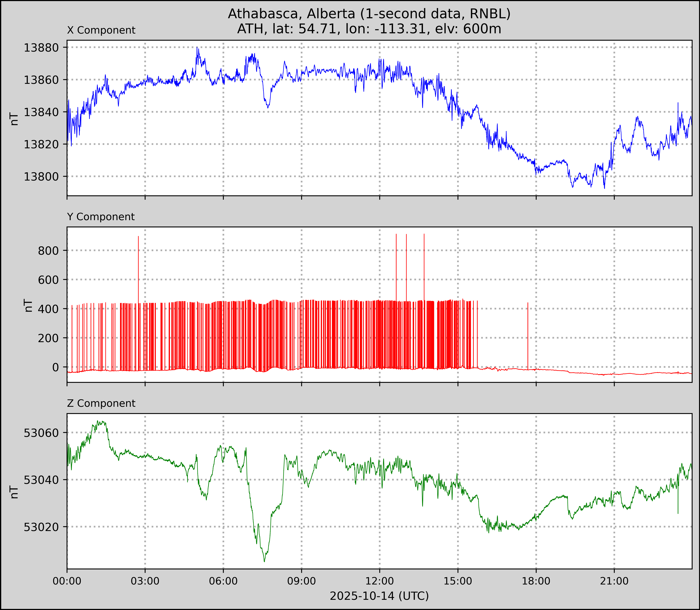Click the blue X peak near 05:00
700x610 pixels.
[197, 48]
